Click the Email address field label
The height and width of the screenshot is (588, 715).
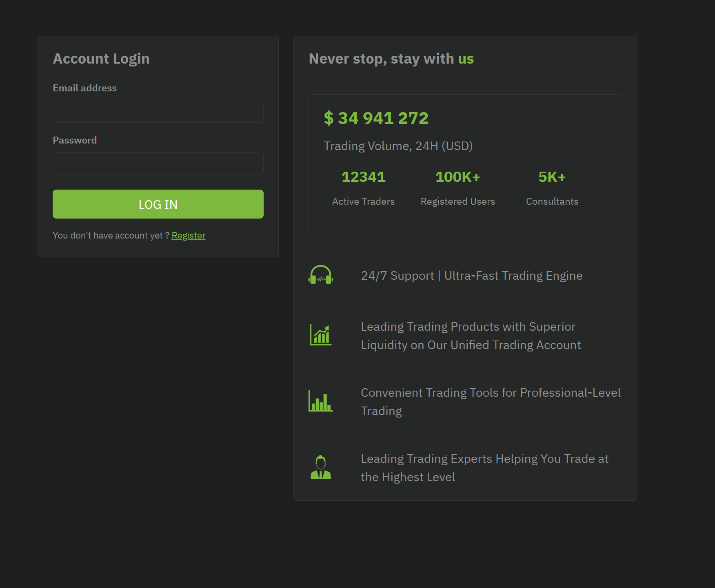[x=84, y=88]
